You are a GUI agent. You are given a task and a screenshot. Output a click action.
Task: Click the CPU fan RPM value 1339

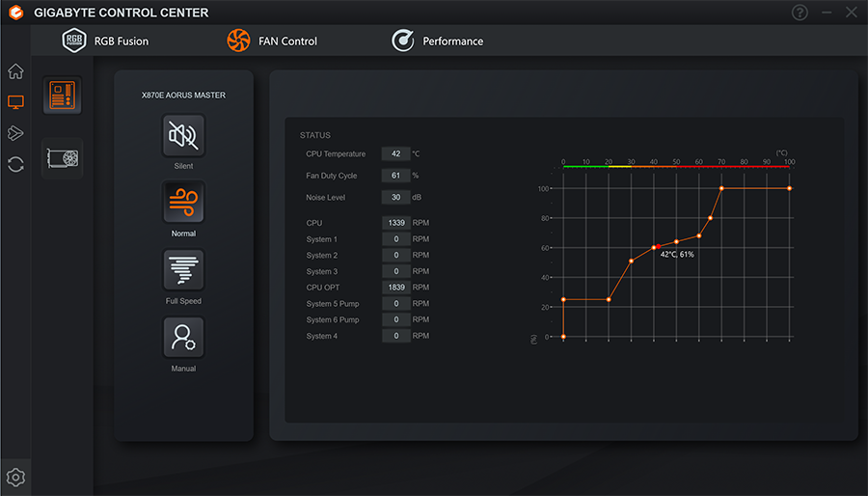[x=396, y=223]
